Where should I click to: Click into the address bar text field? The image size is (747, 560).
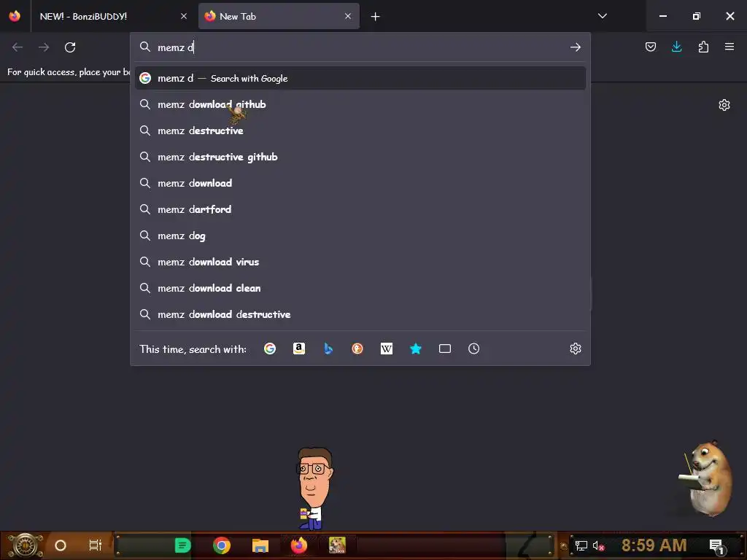tap(360, 47)
